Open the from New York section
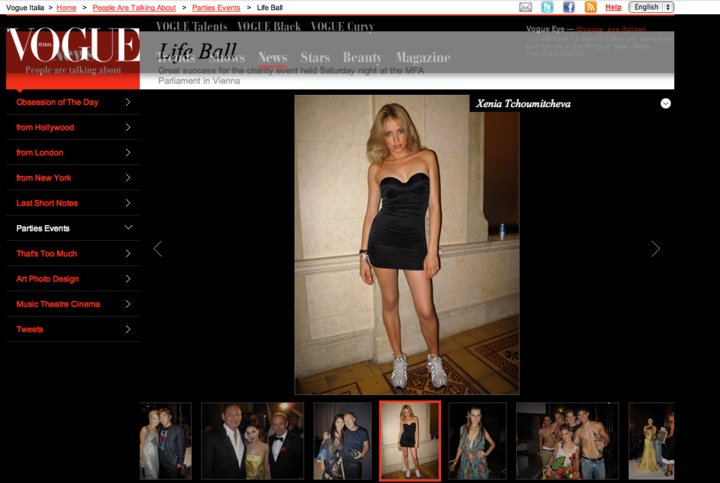Image resolution: width=720 pixels, height=483 pixels. tap(44, 178)
